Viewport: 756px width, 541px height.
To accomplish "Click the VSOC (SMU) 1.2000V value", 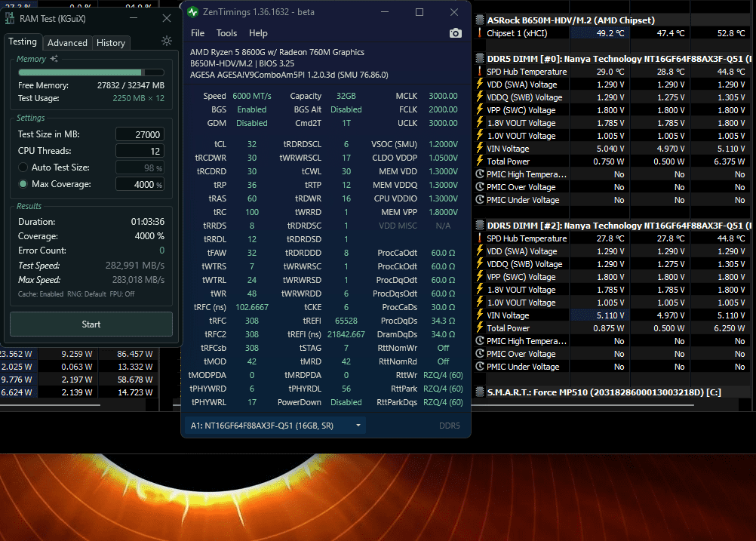I will pos(443,144).
